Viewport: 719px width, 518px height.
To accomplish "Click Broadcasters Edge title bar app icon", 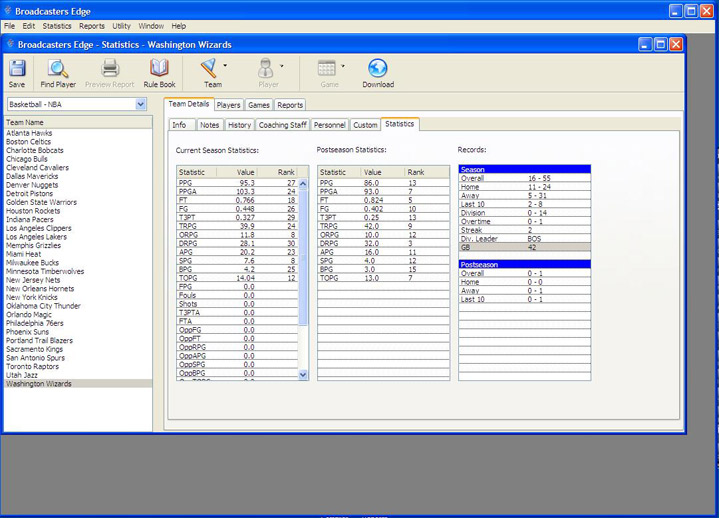I will (8, 11).
